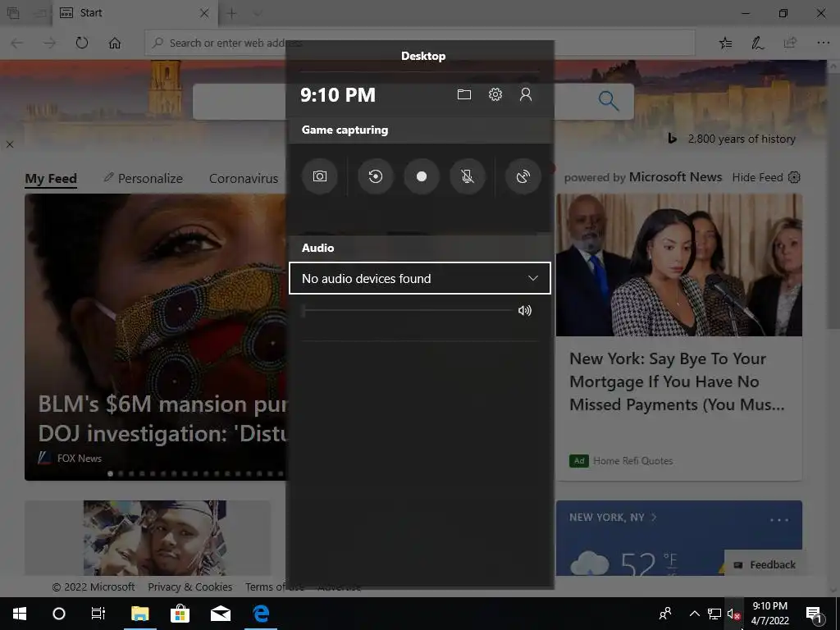
Task: Open the Privacy & Cookies link
Action: [190, 587]
